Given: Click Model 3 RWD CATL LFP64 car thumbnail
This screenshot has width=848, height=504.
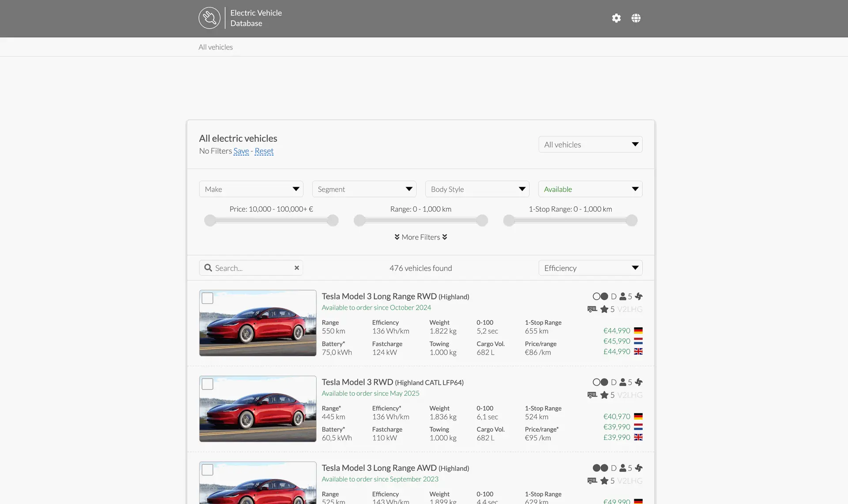Looking at the screenshot, I should 258,409.
